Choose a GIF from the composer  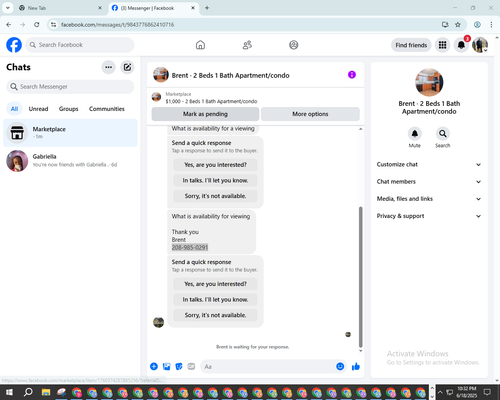click(191, 367)
